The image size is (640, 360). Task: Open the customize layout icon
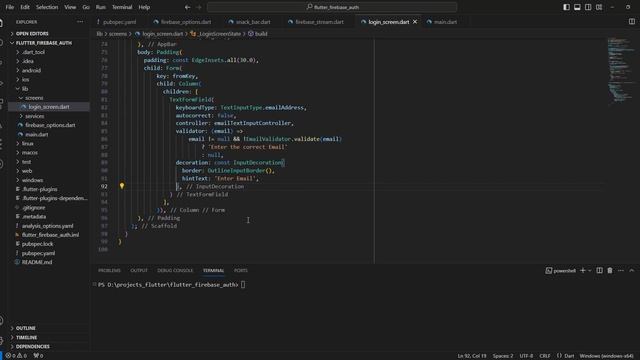click(x=599, y=7)
